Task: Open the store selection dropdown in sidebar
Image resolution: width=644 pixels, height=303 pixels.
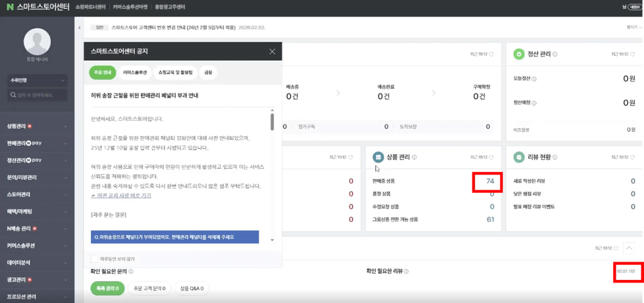Action: (x=37, y=80)
